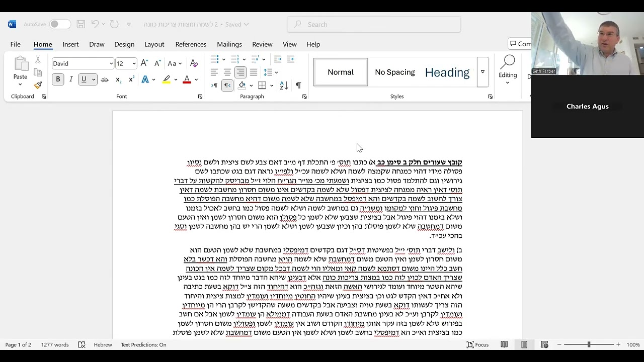
Task: Apply superscript formatting
Action: point(131,79)
